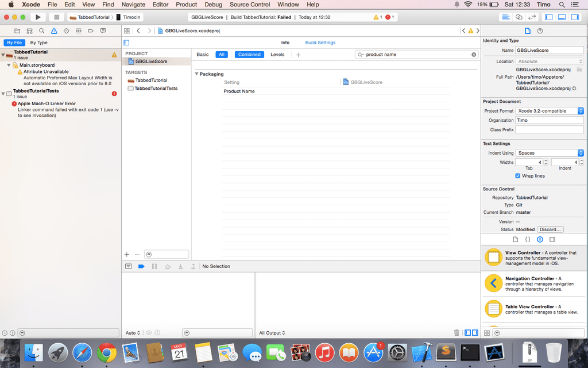Image resolution: width=588 pixels, height=368 pixels.
Task: Click the Discard... source control button
Action: click(550, 229)
